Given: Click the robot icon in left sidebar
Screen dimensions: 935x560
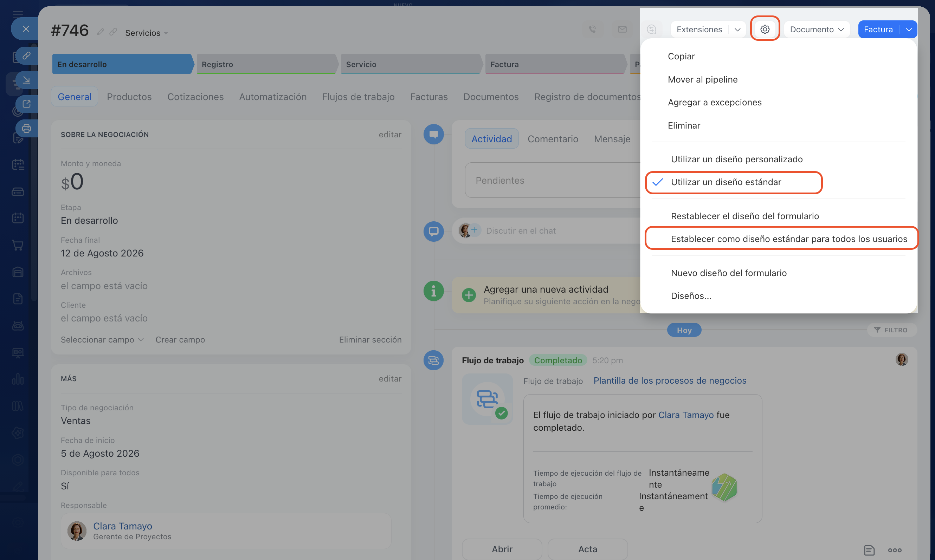Looking at the screenshot, I should 18,325.
